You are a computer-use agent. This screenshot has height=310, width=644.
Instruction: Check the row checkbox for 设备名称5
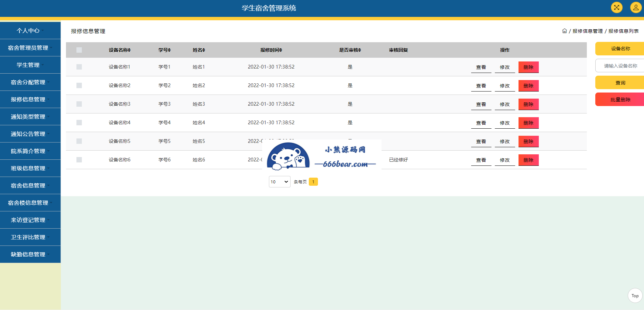79,141
